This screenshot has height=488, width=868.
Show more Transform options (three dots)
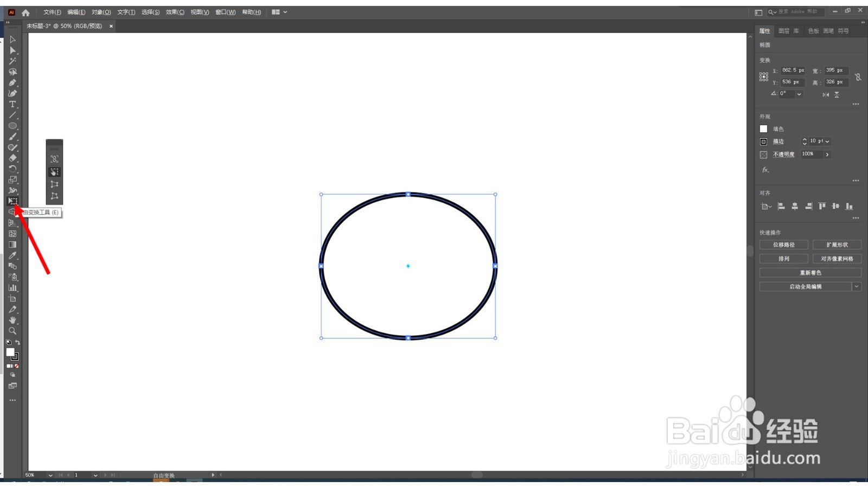[x=856, y=104]
